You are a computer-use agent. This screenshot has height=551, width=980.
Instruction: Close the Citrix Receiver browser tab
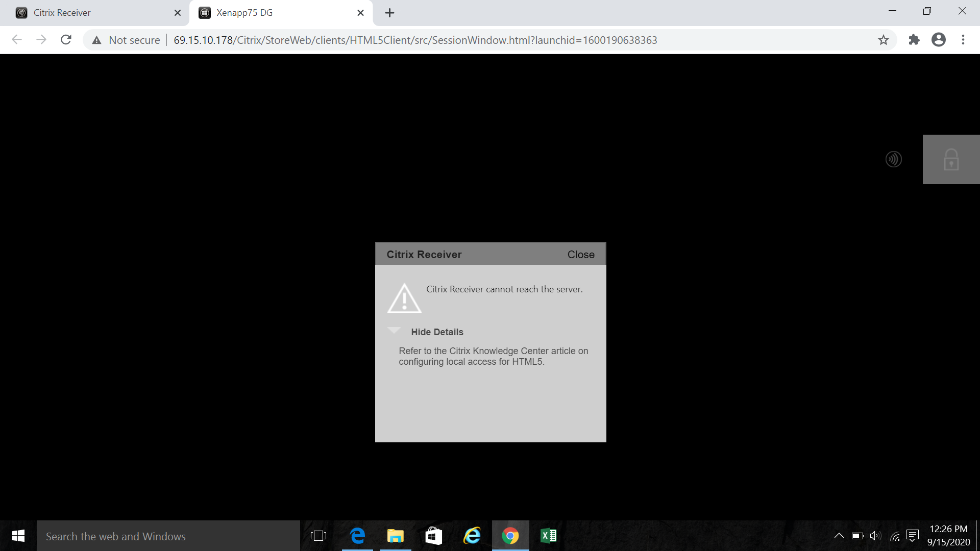pyautogui.click(x=177, y=13)
